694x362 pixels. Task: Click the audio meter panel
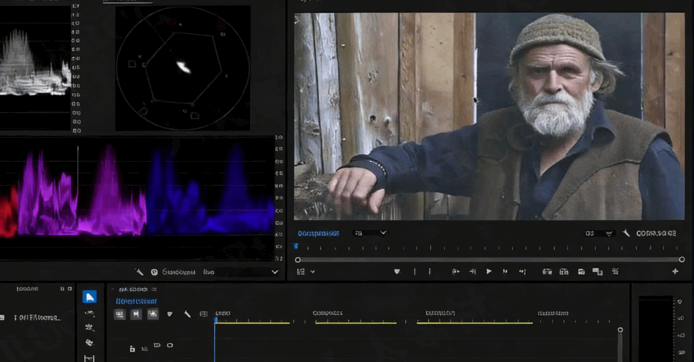coord(656,329)
